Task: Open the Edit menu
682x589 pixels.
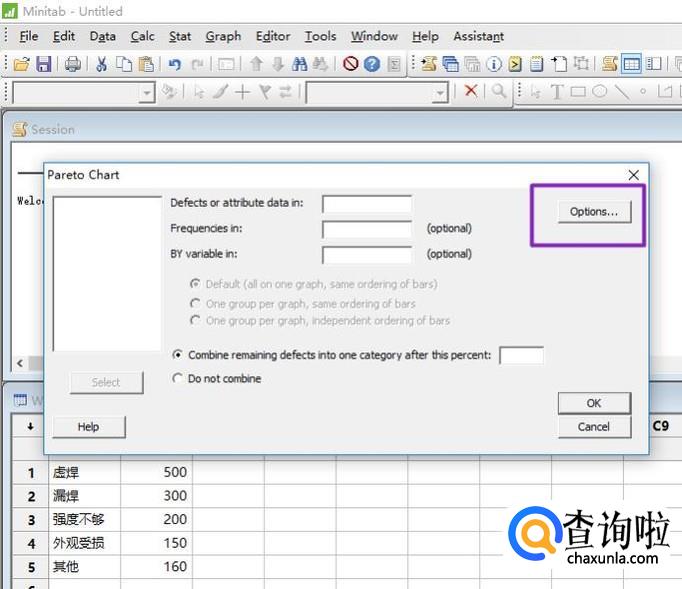Action: point(64,36)
